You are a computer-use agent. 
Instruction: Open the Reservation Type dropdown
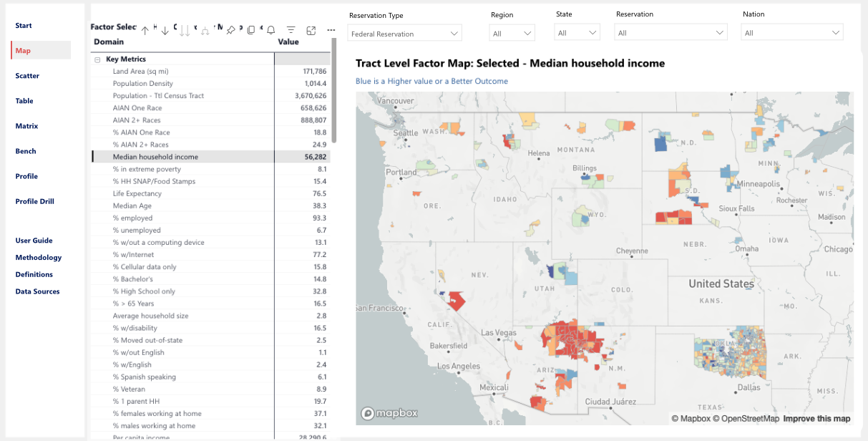point(405,34)
